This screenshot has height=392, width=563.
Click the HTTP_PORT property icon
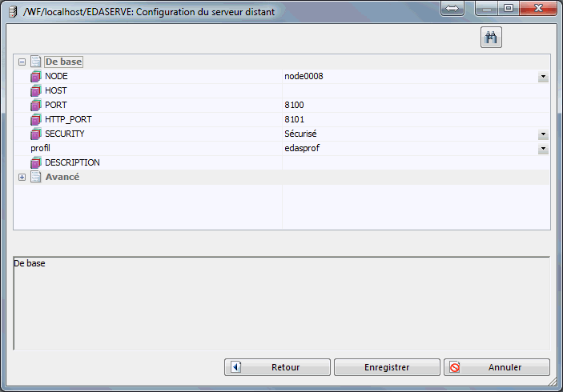tap(35, 119)
